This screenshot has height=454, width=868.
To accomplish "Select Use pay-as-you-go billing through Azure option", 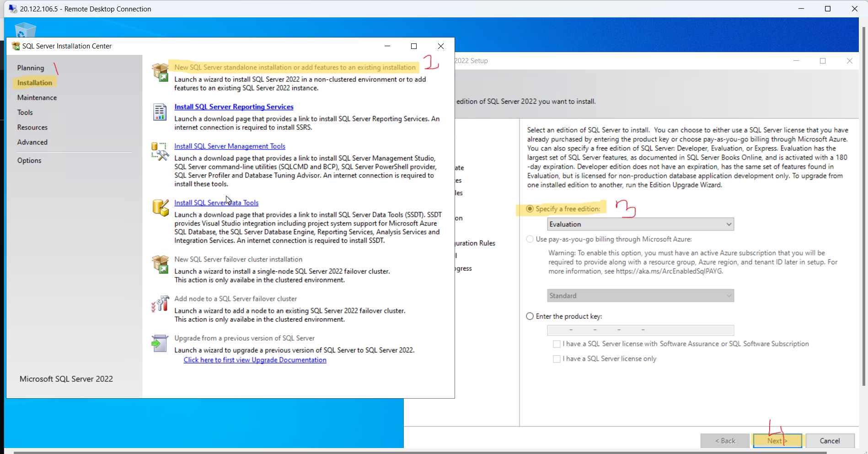I will (530, 239).
